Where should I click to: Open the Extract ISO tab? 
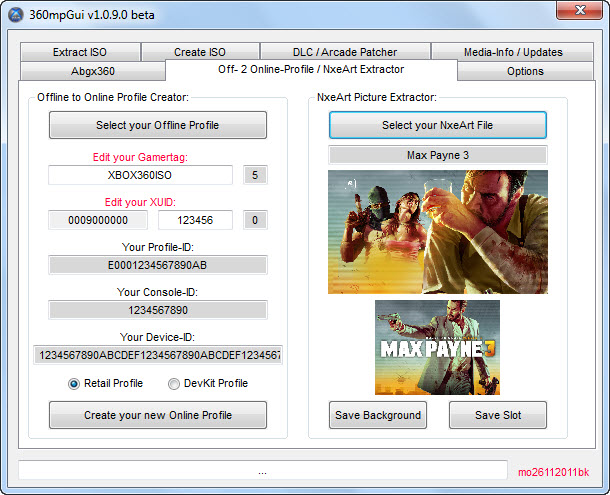click(80, 52)
